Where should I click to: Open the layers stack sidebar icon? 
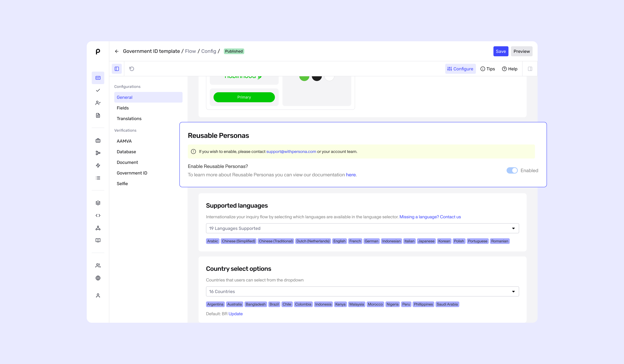point(98,203)
